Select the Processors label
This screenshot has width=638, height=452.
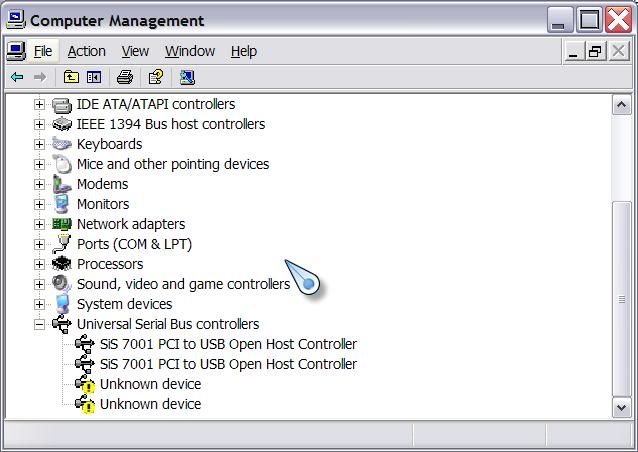(x=110, y=264)
